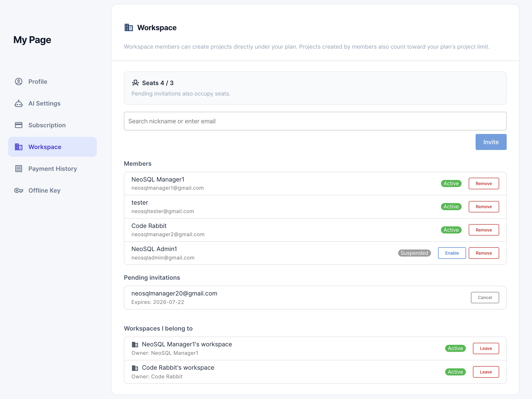
Task: Remove member tester
Action: [x=484, y=207]
